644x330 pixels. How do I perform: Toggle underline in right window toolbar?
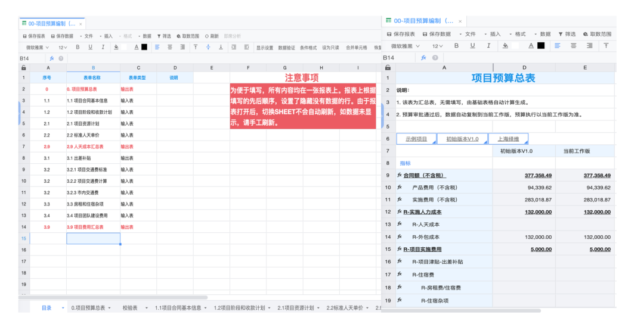point(472,46)
